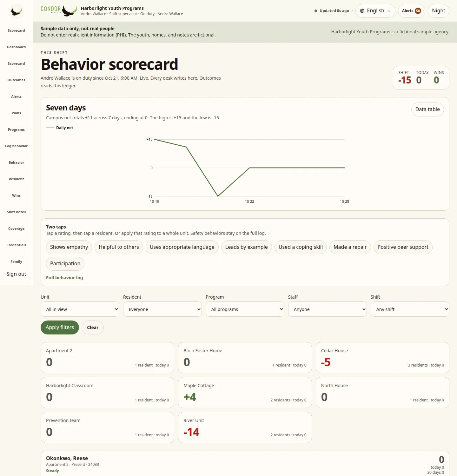Viewport: 457px width, 476px height.
Task: Open the English language selector
Action: pyautogui.click(x=375, y=11)
